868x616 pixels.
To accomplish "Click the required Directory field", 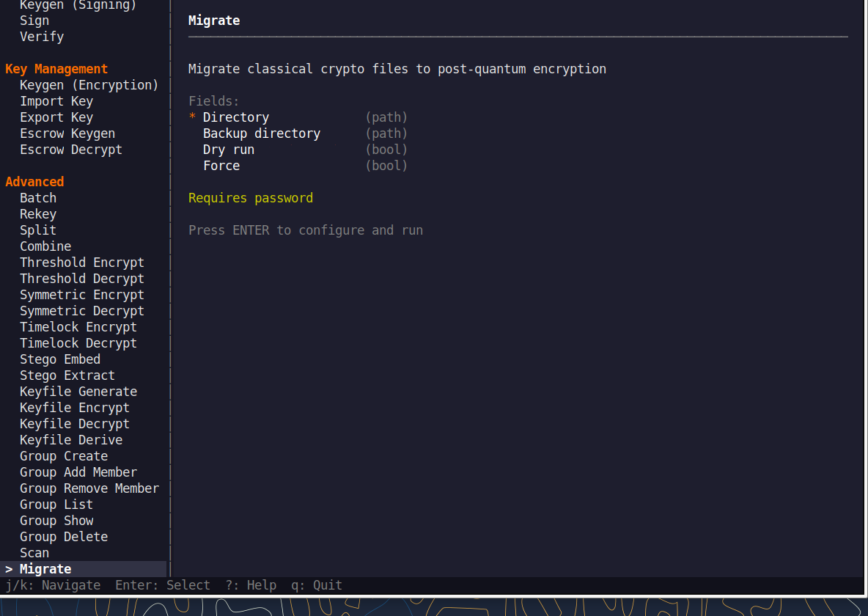I will (298, 117).
